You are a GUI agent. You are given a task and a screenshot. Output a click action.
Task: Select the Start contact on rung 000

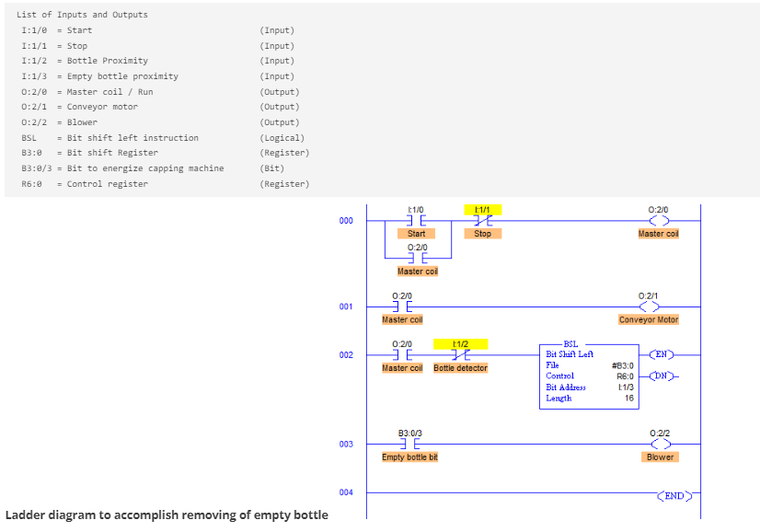[x=415, y=219]
